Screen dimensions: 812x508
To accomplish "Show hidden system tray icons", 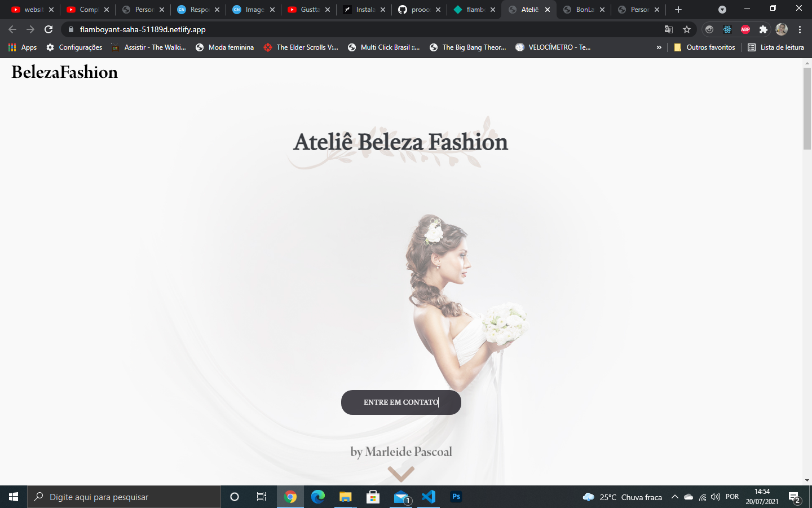I will [x=674, y=497].
